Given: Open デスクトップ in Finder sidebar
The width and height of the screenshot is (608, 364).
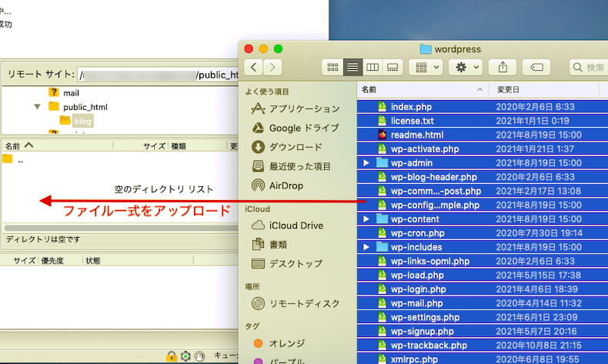Looking at the screenshot, I should pos(287,264).
